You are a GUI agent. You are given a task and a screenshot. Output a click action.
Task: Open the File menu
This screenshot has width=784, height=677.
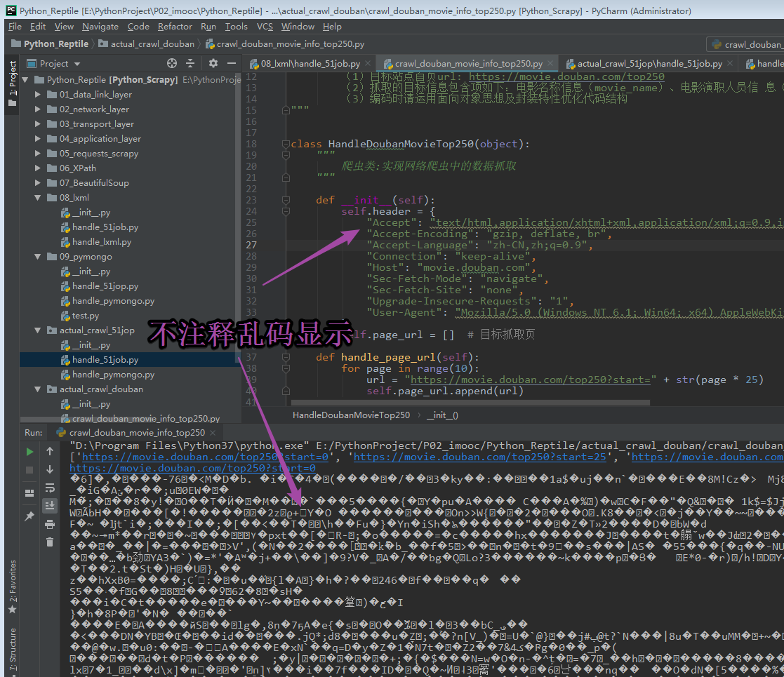pos(15,27)
